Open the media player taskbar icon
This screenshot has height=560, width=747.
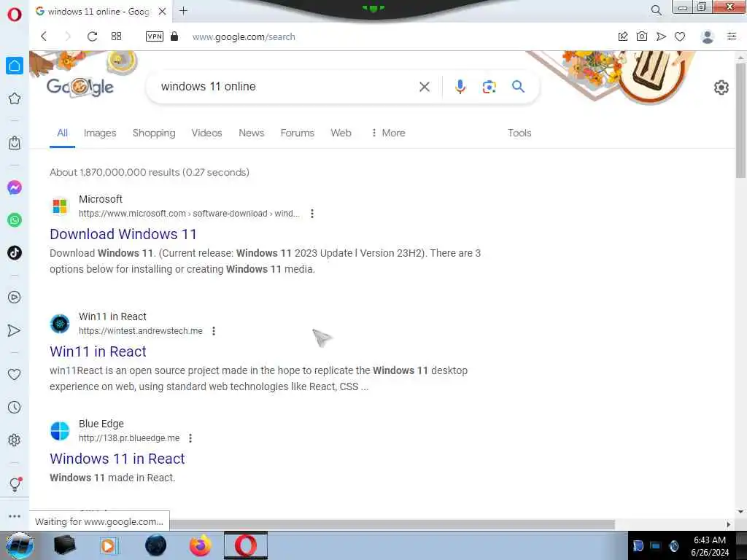click(x=108, y=545)
